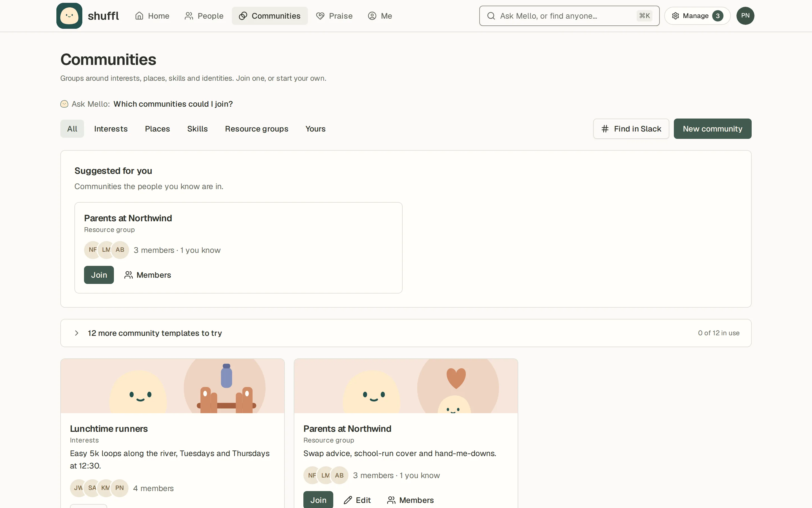Open the PN user avatar menu
Image resolution: width=812 pixels, height=508 pixels.
point(745,16)
